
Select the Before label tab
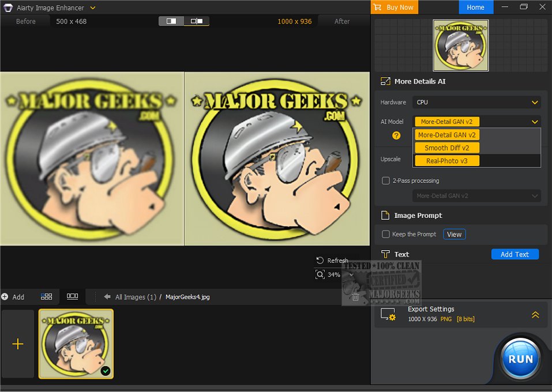click(26, 21)
